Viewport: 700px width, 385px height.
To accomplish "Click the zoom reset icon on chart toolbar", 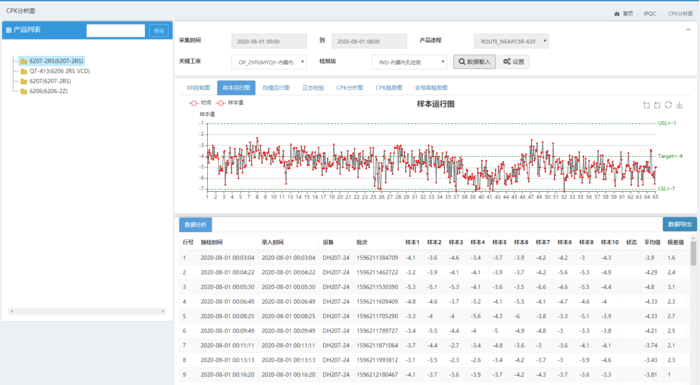I will [x=657, y=105].
